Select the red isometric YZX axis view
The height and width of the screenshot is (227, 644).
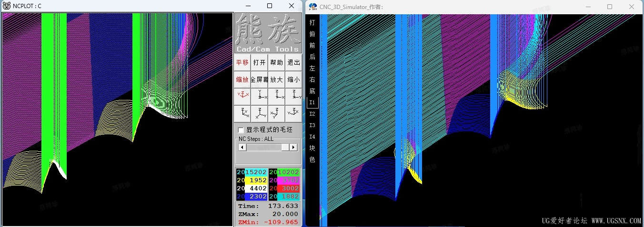point(242,97)
